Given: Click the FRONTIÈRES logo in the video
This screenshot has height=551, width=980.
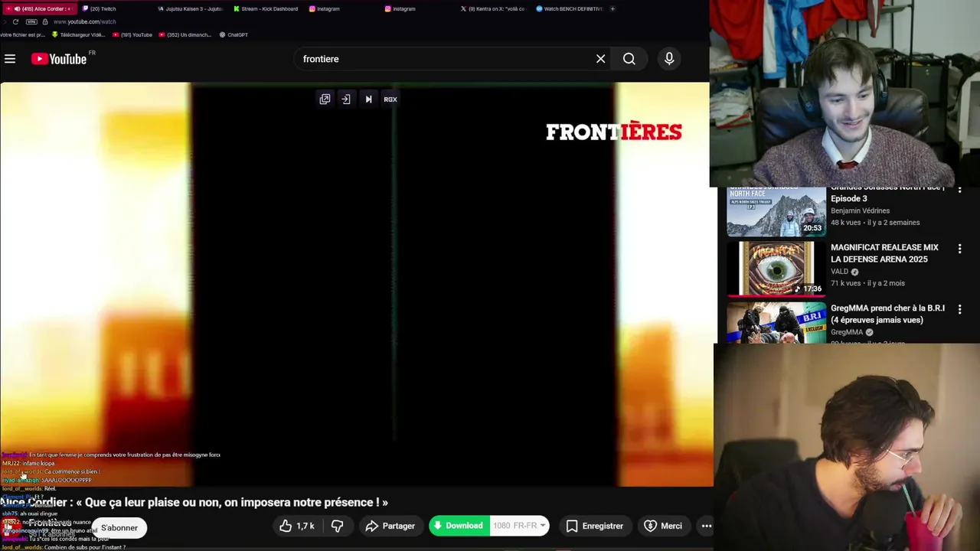Looking at the screenshot, I should coord(614,132).
